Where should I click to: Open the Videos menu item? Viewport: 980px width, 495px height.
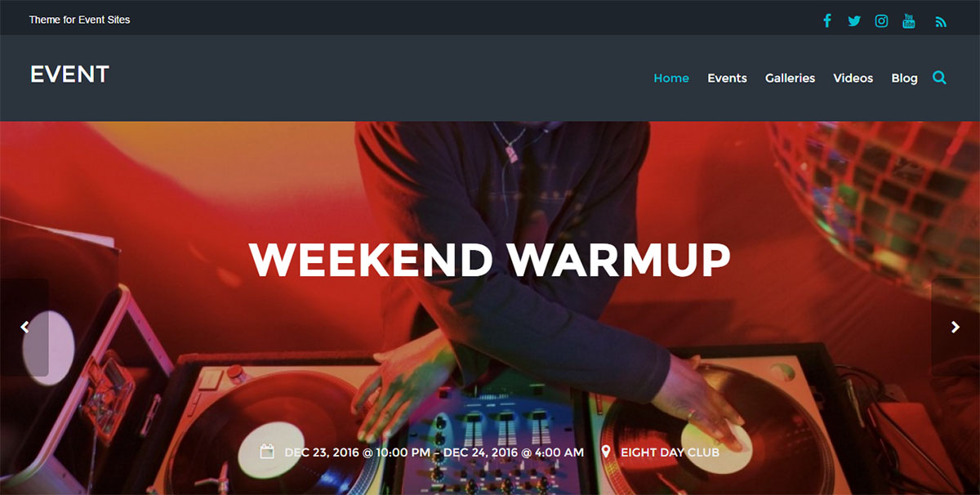click(853, 78)
